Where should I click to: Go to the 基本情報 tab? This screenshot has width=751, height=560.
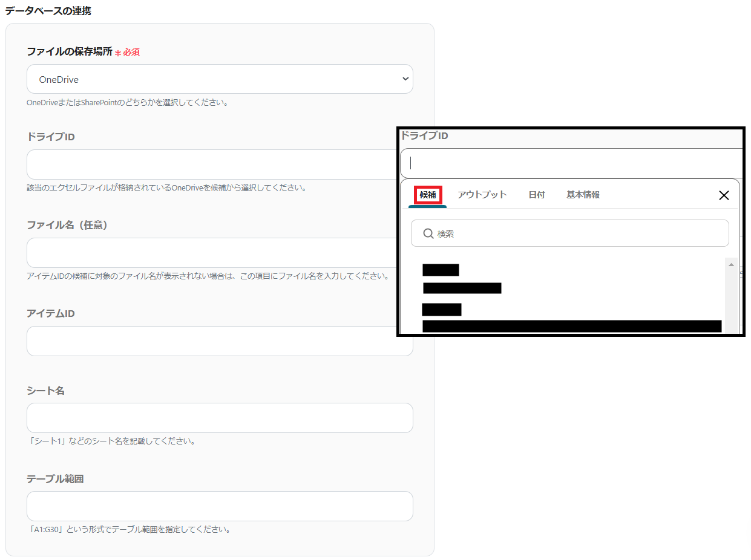[583, 195]
